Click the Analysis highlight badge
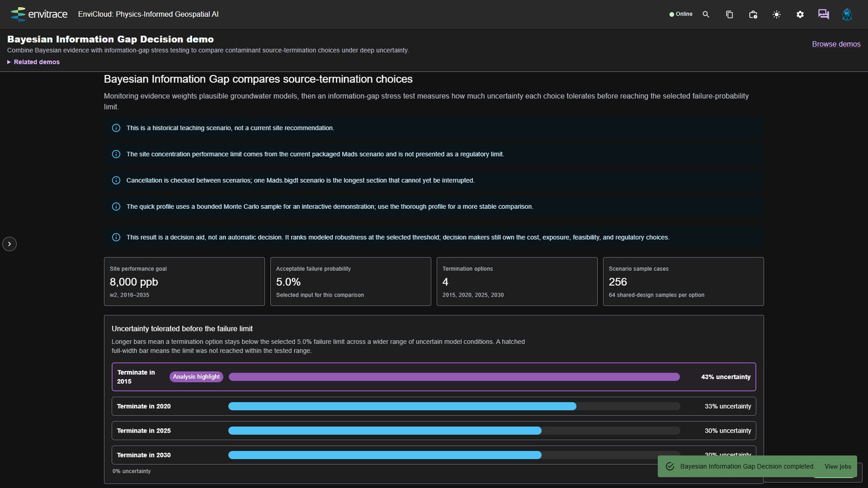The image size is (868, 488). point(196,377)
